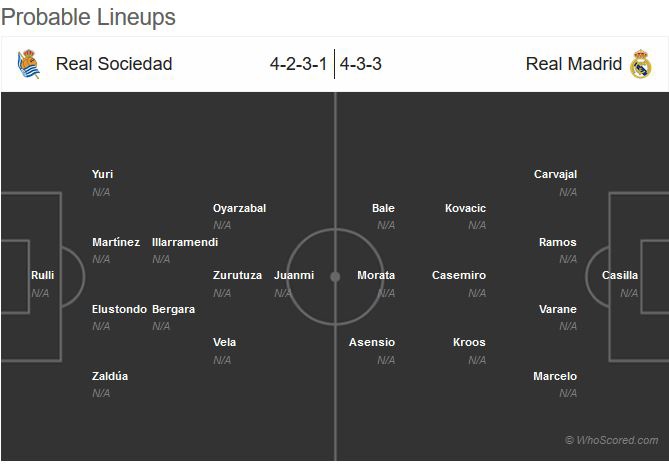Click the 4-2-3-1 formation label
This screenshot has width=669, height=465.
pos(298,64)
